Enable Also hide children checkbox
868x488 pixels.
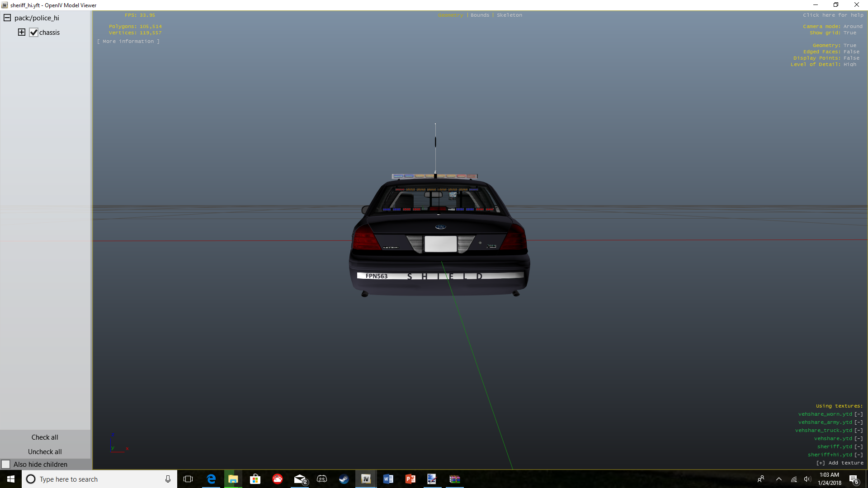6,465
